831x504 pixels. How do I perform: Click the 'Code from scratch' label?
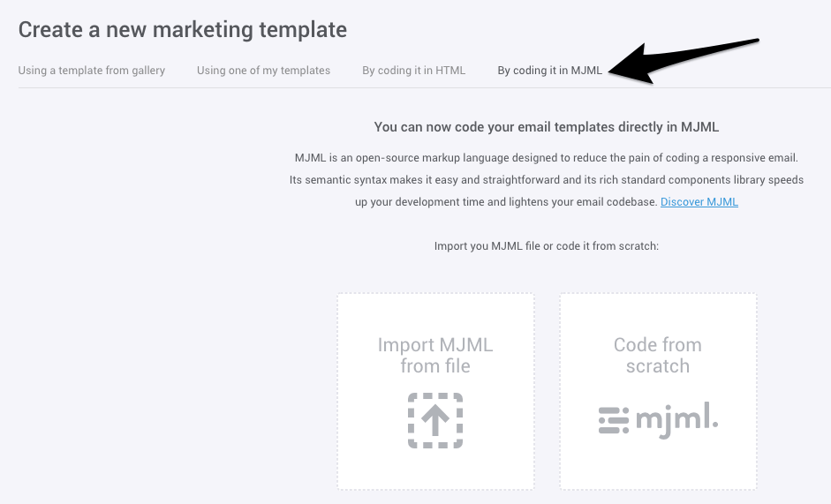click(658, 355)
